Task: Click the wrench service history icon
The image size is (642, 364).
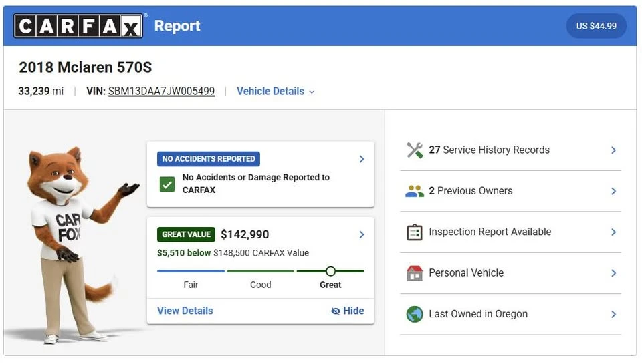Action: click(415, 150)
